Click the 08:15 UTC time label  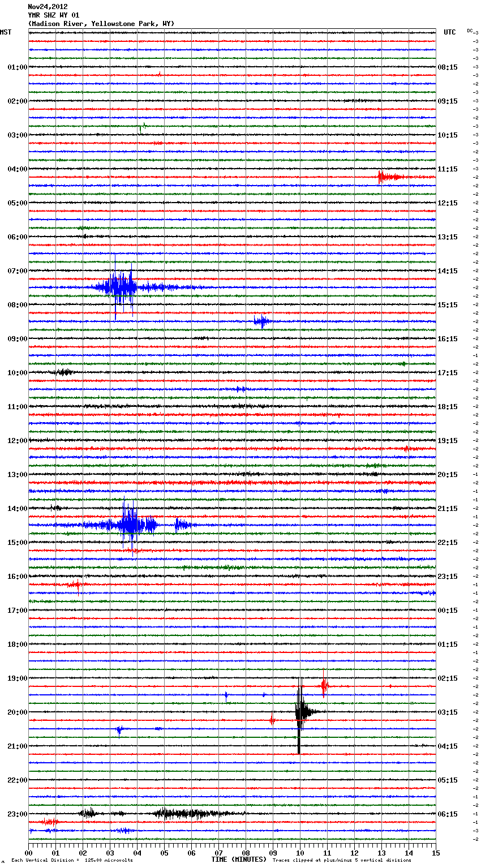(448, 67)
